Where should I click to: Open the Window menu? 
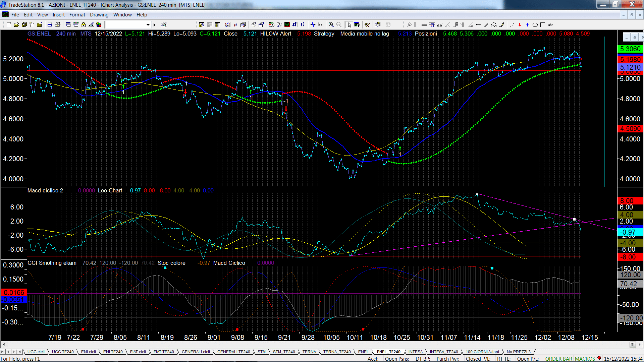(122, 15)
